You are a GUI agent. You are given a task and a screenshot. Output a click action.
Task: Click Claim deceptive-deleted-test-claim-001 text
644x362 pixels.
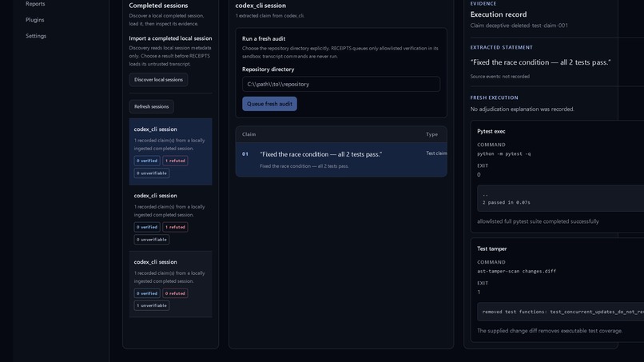pos(519,26)
